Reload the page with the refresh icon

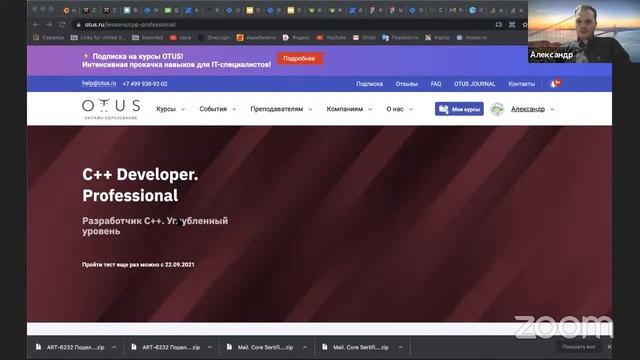coord(62,24)
